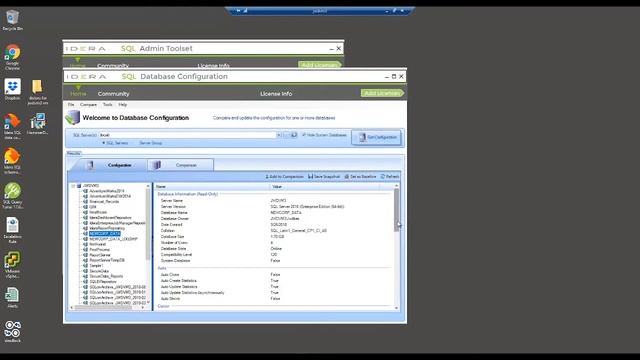Switch to the Comparison tab
640x360 pixels.
click(180, 165)
